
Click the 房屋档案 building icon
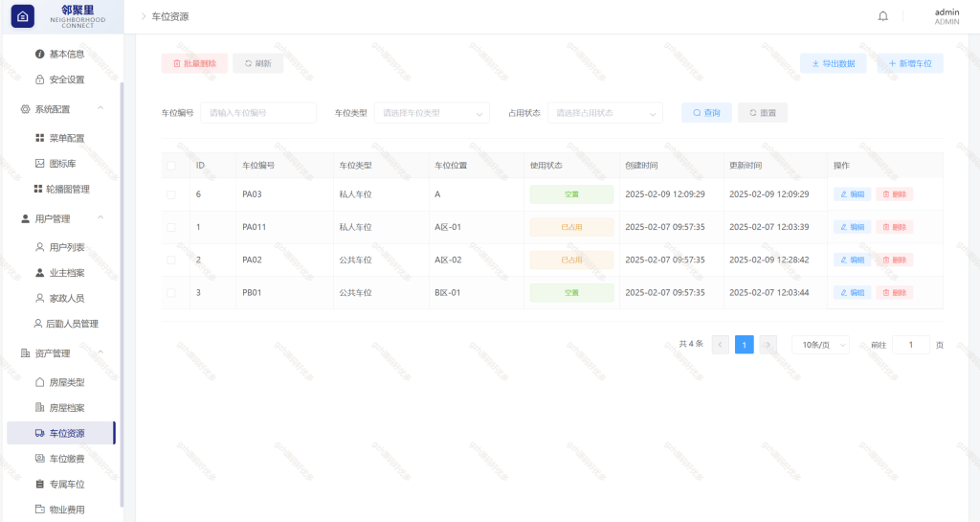coord(39,408)
